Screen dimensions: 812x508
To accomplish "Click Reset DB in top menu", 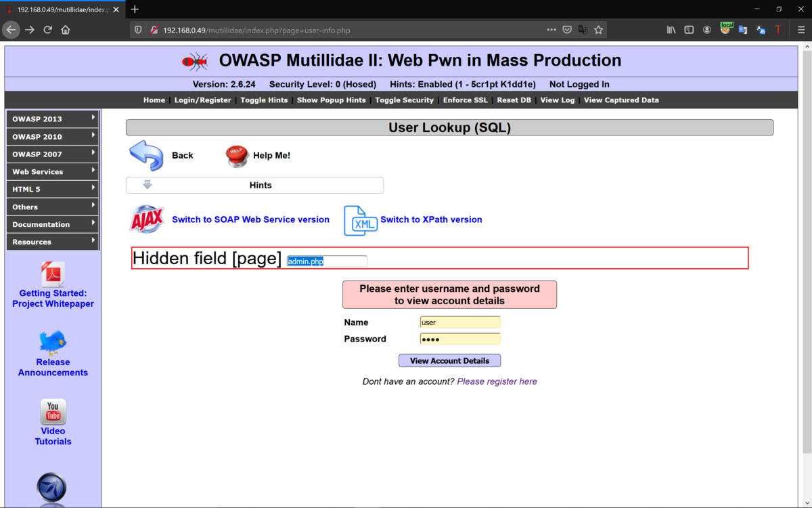I will (x=514, y=100).
